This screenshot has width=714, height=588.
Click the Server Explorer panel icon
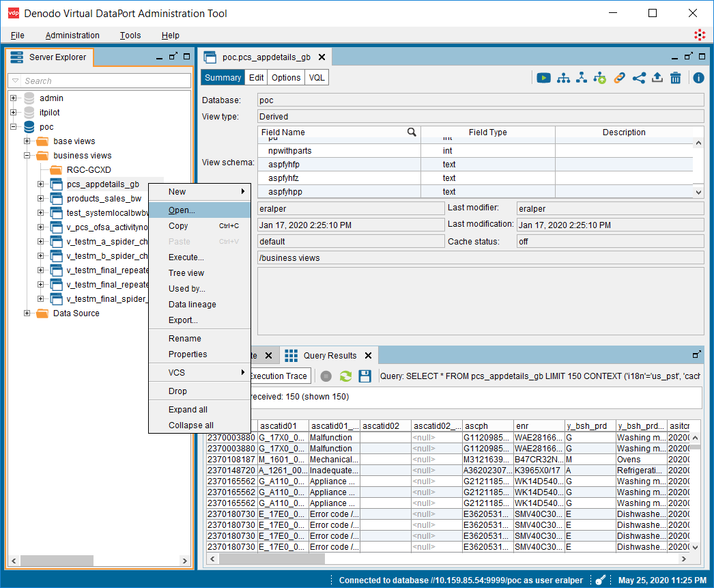[17, 57]
